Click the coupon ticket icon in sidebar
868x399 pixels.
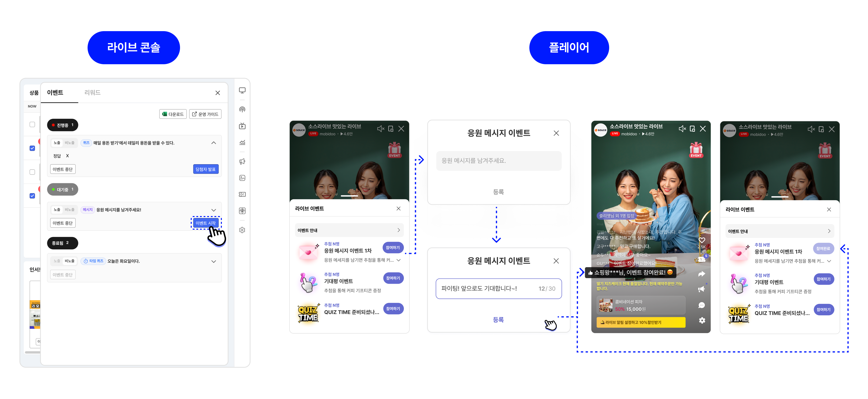pyautogui.click(x=242, y=194)
